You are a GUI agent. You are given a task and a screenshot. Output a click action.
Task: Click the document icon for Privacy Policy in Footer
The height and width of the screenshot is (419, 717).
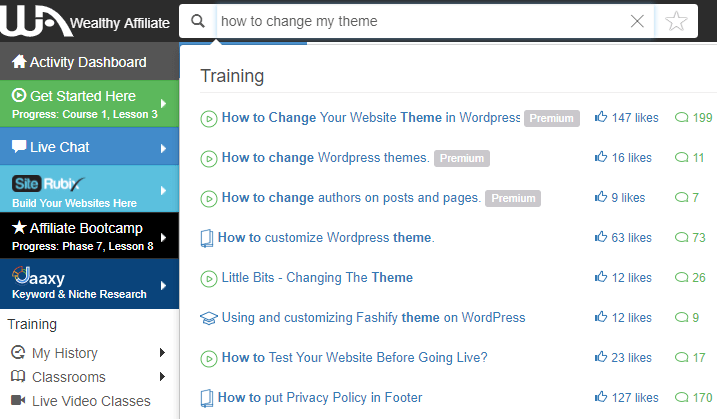click(x=207, y=398)
